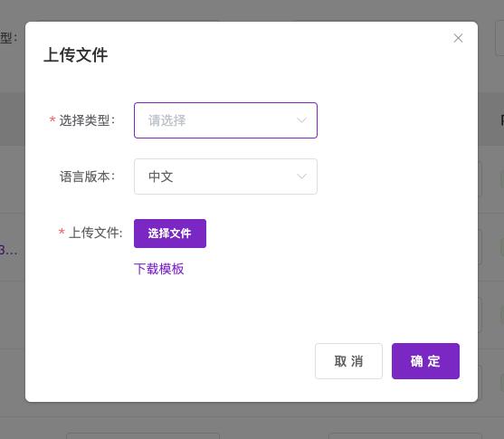Click the chevron arrow in 选择类型 box
504x439 pixels.
[x=301, y=120]
